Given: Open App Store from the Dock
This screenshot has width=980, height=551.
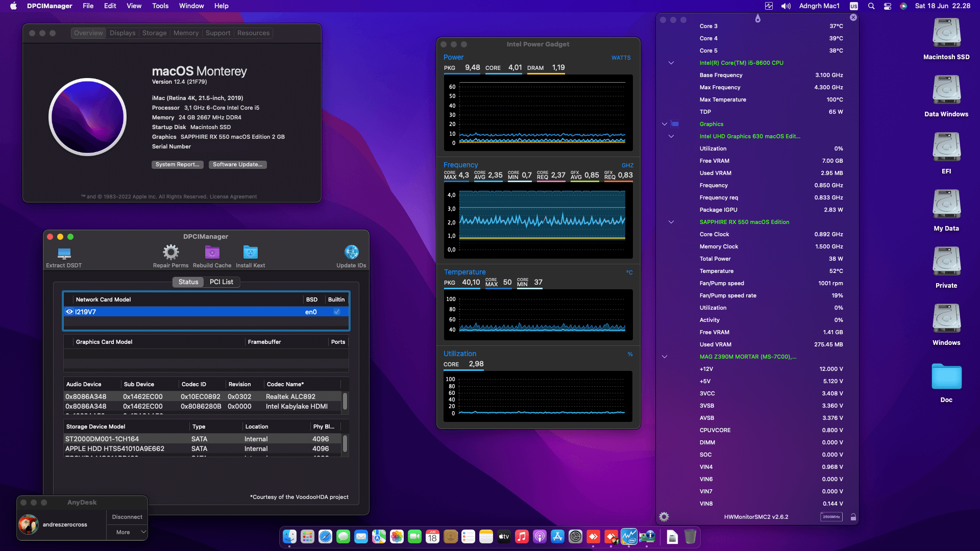Looking at the screenshot, I should tap(557, 537).
